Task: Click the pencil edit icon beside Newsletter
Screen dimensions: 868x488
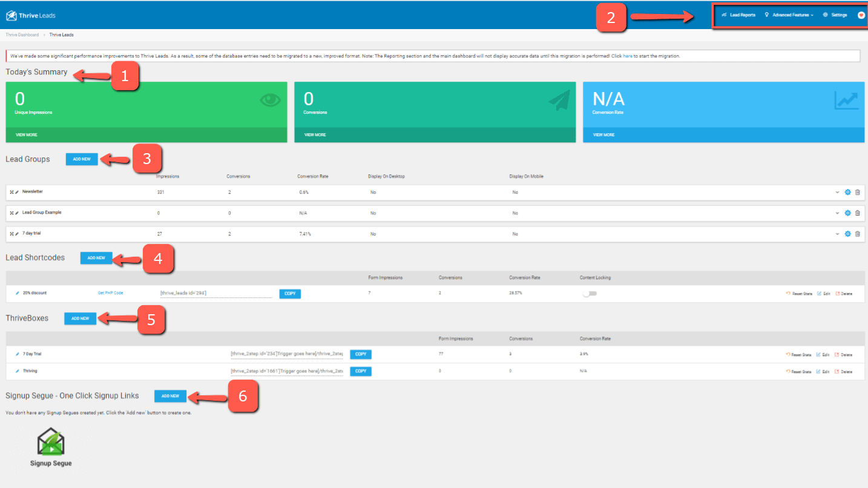Action: (x=16, y=191)
